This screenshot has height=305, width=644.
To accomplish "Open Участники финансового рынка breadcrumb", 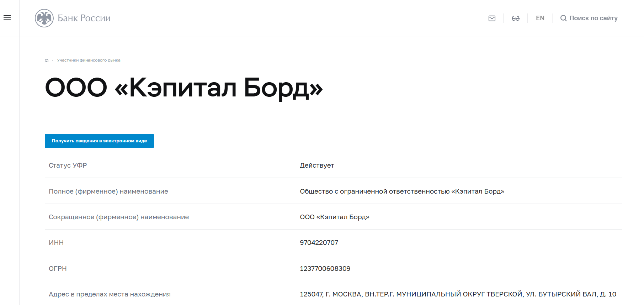I will click(x=89, y=60).
